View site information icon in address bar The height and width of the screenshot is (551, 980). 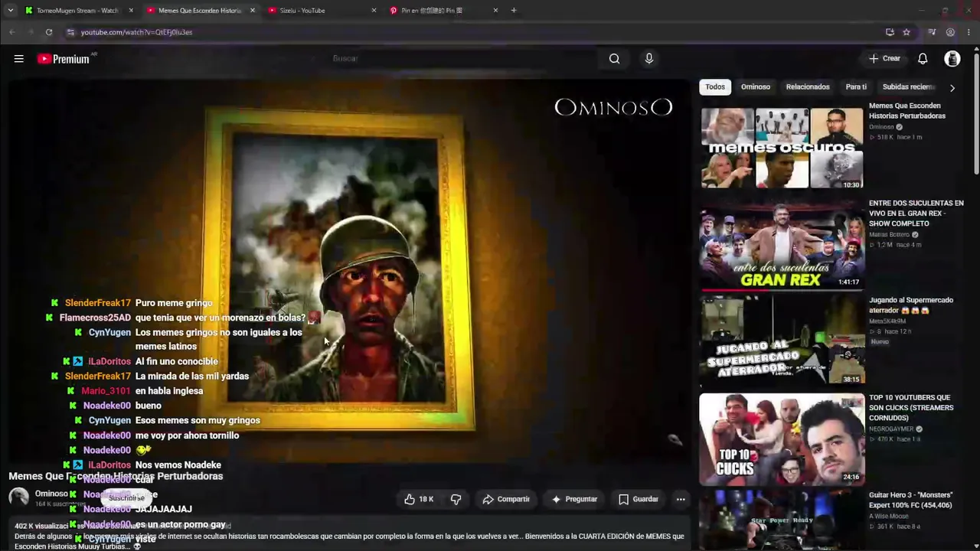point(70,32)
